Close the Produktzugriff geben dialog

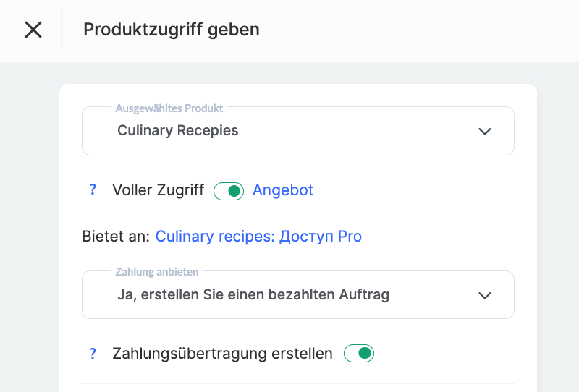[33, 30]
